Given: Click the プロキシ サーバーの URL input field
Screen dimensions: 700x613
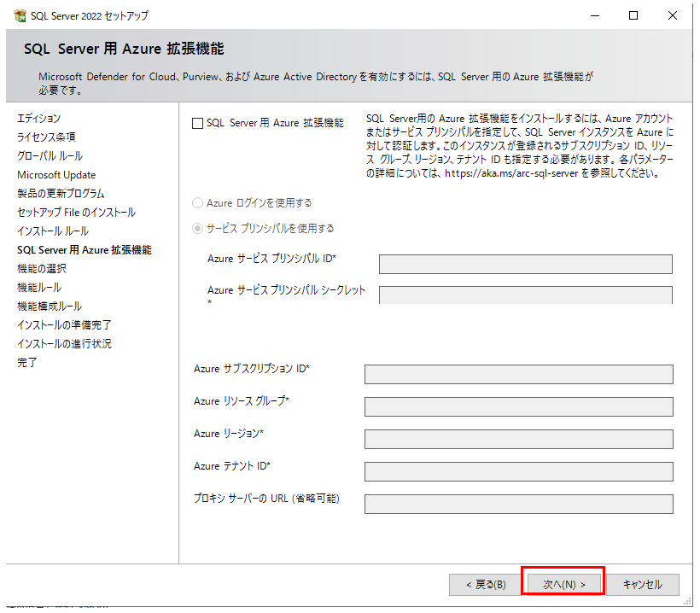Looking at the screenshot, I should (518, 504).
